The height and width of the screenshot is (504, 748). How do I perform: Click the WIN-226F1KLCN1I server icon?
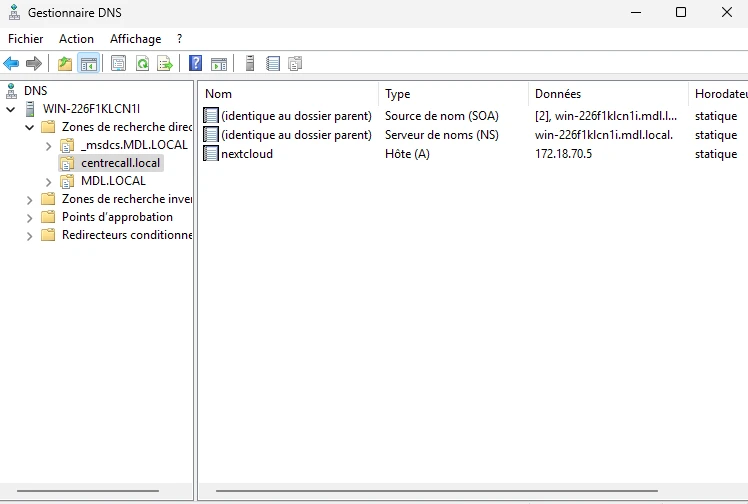[x=30, y=109]
